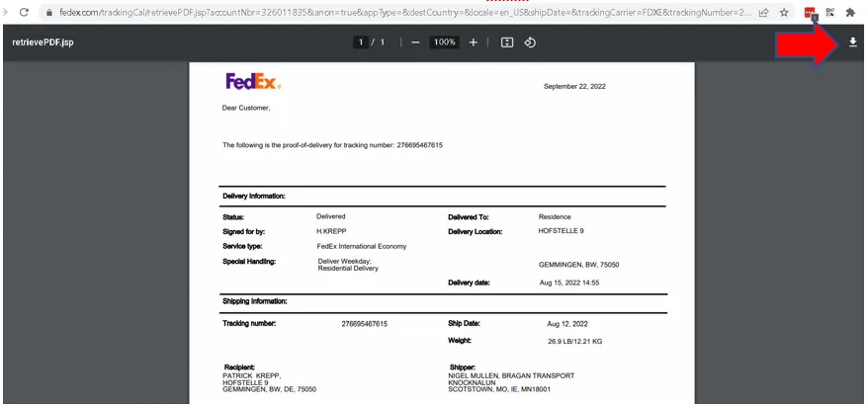Click the tracking number 276695467615 in the opening sentence

point(419,145)
